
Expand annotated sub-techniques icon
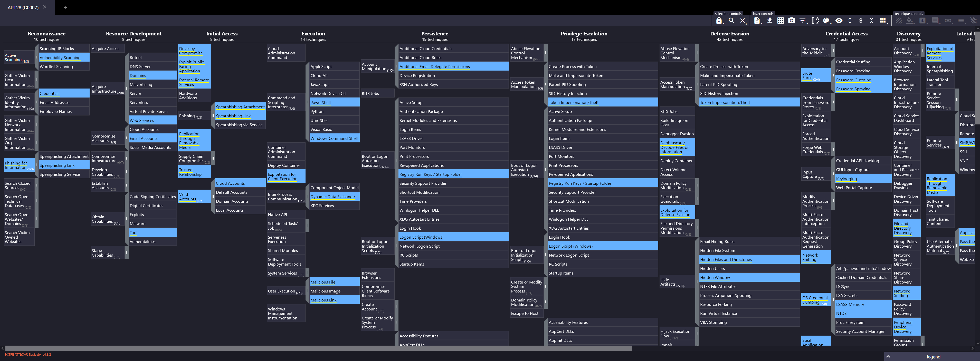click(x=861, y=21)
